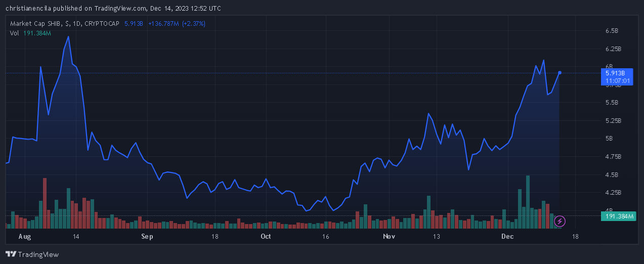
Task: Click the Dec date label
Action: pos(507,236)
